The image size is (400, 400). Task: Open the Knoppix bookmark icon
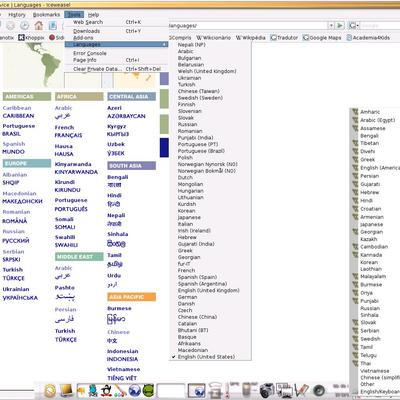[x=21, y=38]
